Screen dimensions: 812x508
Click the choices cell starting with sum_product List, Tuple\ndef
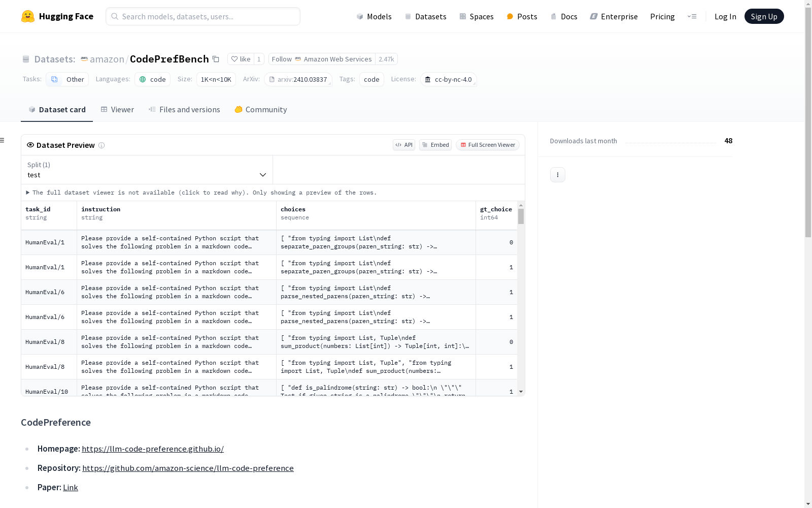[376, 342]
